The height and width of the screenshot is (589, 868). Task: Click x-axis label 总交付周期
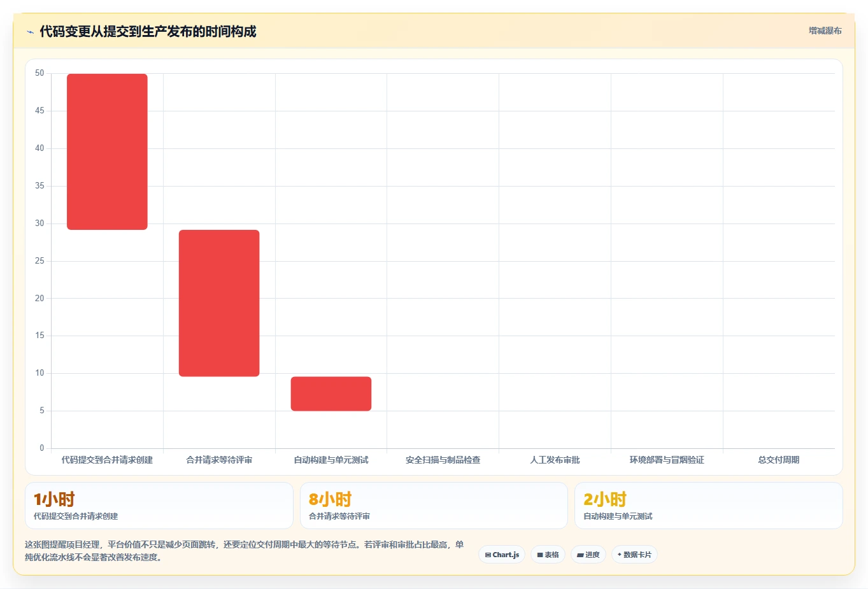click(779, 460)
